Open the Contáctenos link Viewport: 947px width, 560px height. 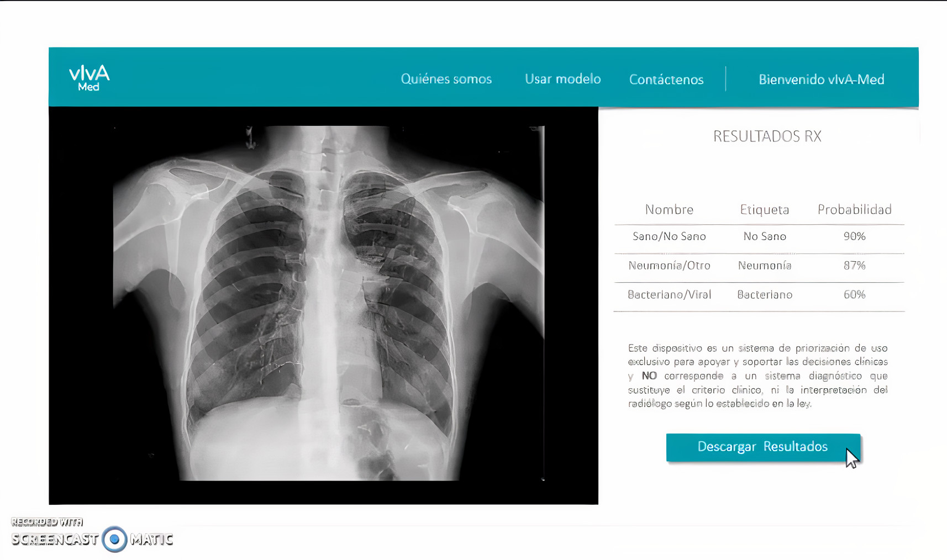click(x=666, y=80)
